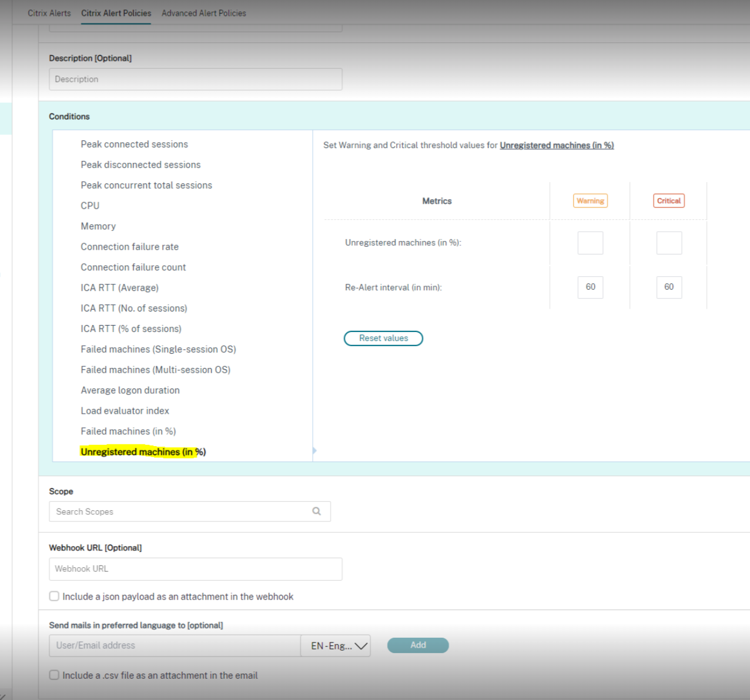Open the EN-Eng language dropdown

tap(336, 645)
